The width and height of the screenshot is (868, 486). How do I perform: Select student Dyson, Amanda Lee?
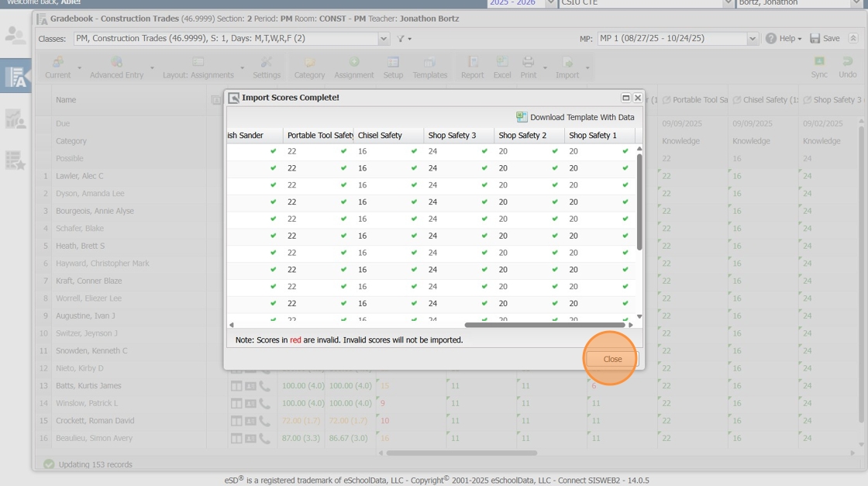pyautogui.click(x=90, y=194)
